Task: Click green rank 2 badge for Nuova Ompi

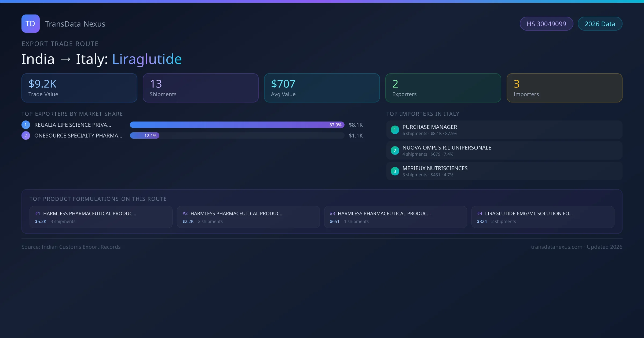Action: pyautogui.click(x=395, y=150)
